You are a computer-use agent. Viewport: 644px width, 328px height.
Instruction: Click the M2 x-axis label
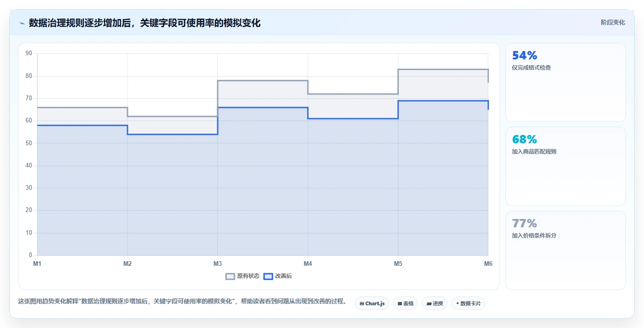(127, 264)
